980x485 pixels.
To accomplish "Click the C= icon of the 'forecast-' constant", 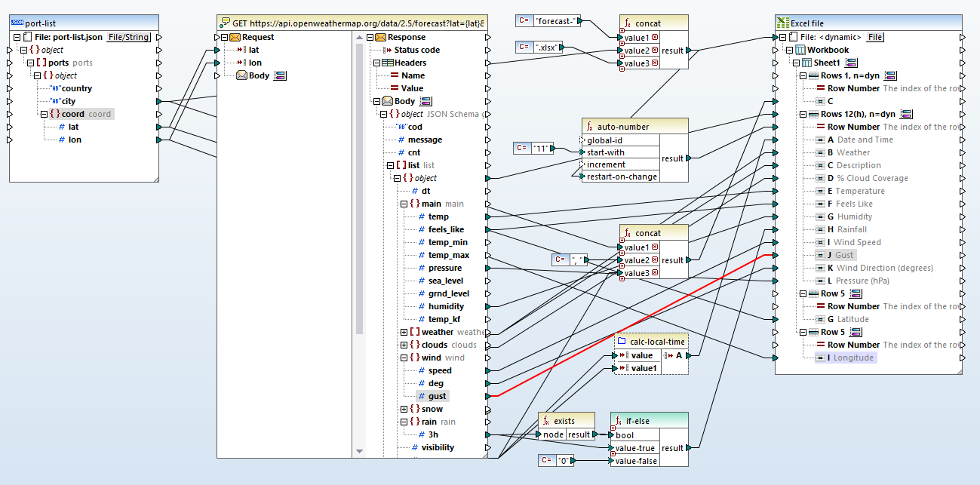I will (x=523, y=20).
